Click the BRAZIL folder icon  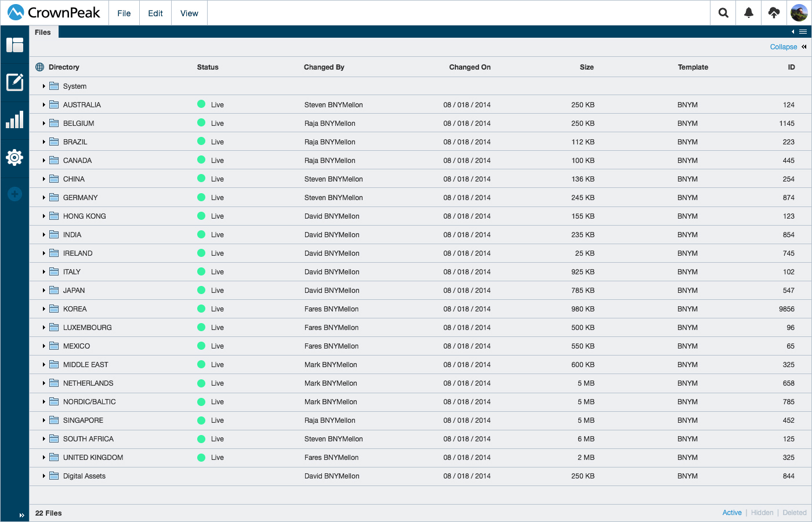54,142
